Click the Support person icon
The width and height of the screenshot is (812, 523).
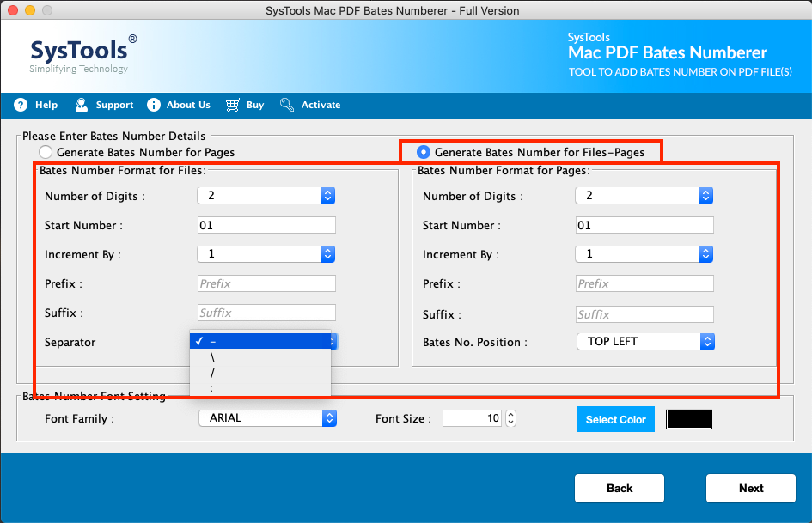click(x=82, y=105)
